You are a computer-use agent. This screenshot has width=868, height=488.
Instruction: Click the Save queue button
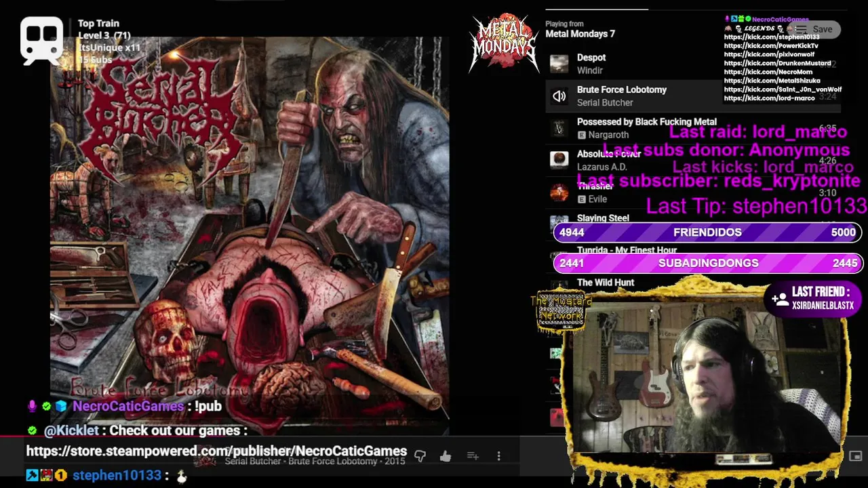click(816, 29)
